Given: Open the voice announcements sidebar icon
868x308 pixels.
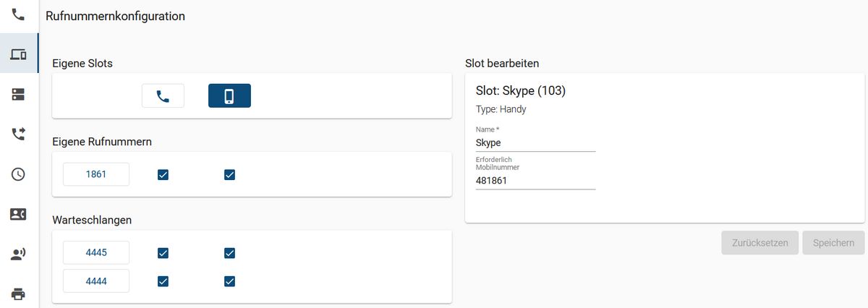Looking at the screenshot, I should [x=18, y=253].
